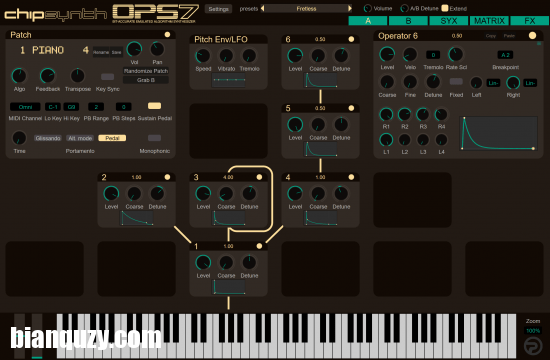Click the previous preset arrow
Viewport: 550px width, 360px height.
coord(262,8)
